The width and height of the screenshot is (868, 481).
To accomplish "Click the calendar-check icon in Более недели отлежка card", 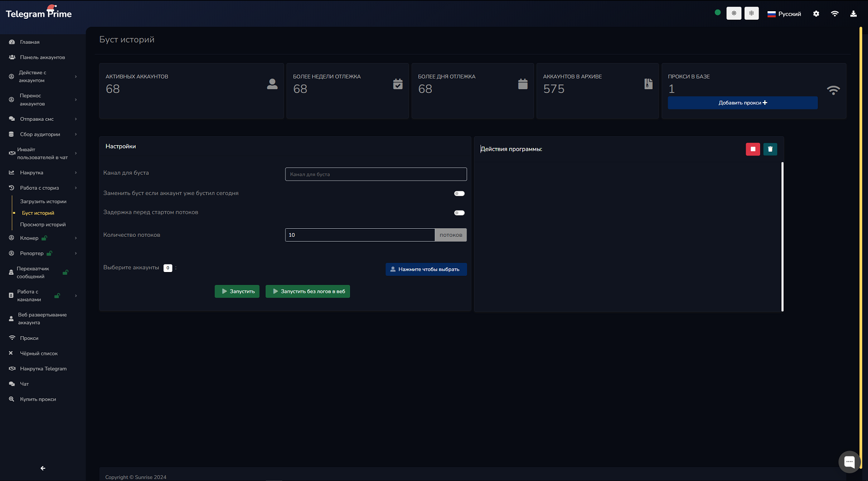I will [x=398, y=84].
